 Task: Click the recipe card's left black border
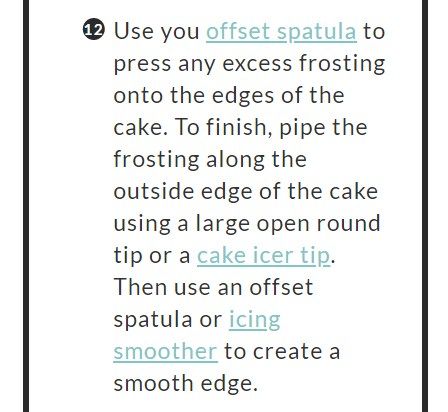26,206
